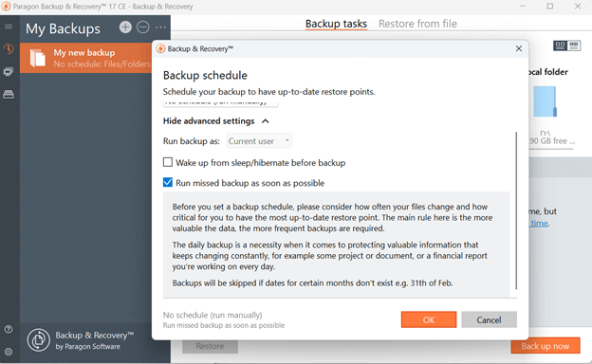The width and height of the screenshot is (592, 364).
Task: Click the dialog vertical scrollbar
Action: pyautogui.click(x=516, y=210)
